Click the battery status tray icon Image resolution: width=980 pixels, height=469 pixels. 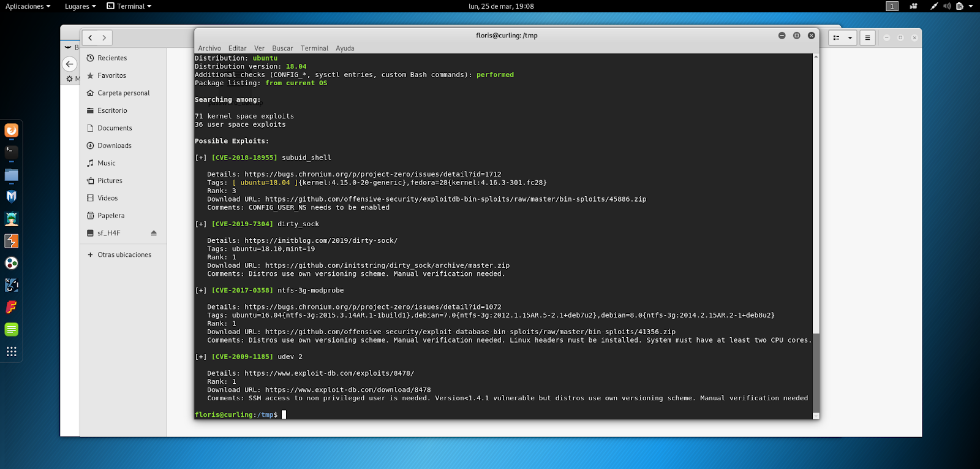tap(960, 6)
